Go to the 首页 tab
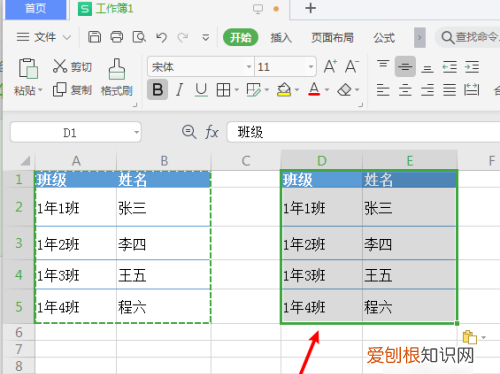500x374 pixels. pos(35,9)
